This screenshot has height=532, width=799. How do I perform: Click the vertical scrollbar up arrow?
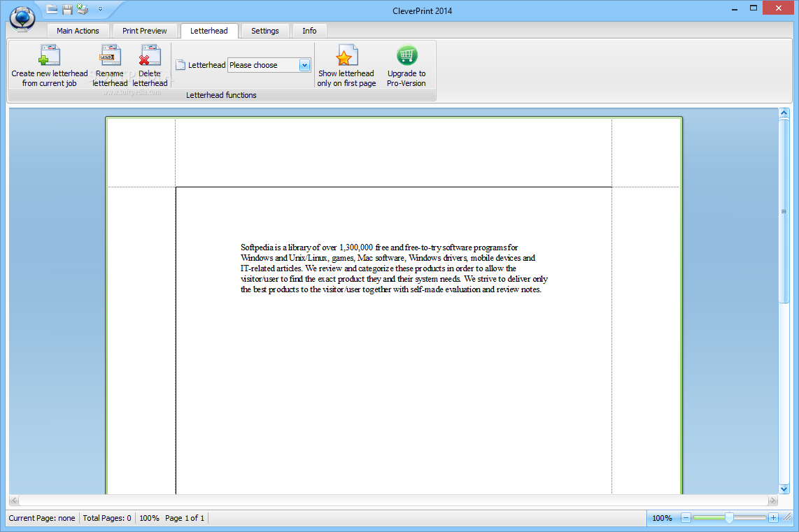coord(784,113)
